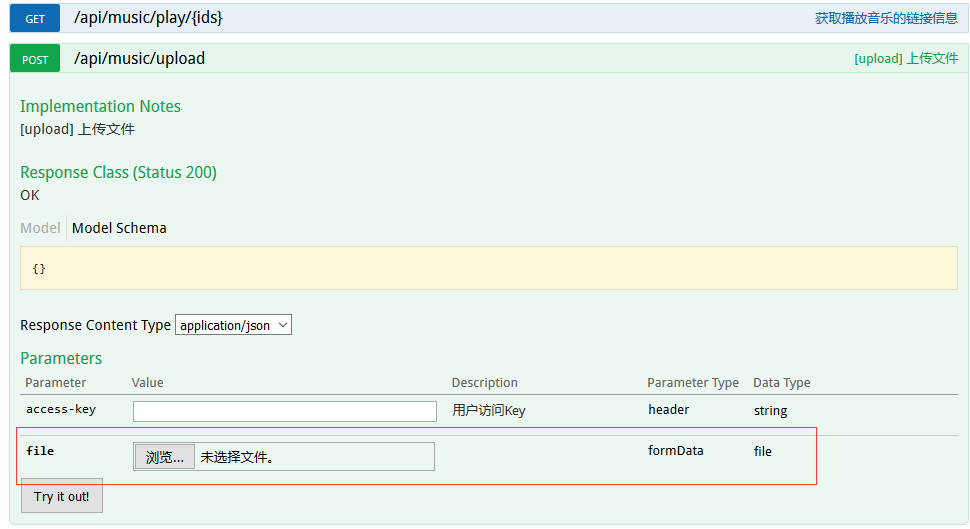The height and width of the screenshot is (529, 970).
Task: Click the formData parameter type cell
Action: tap(675, 450)
